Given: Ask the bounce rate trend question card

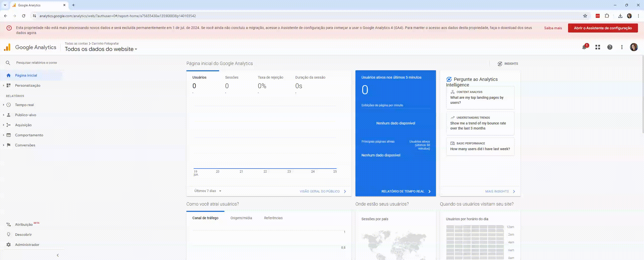Looking at the screenshot, I should [480, 123].
